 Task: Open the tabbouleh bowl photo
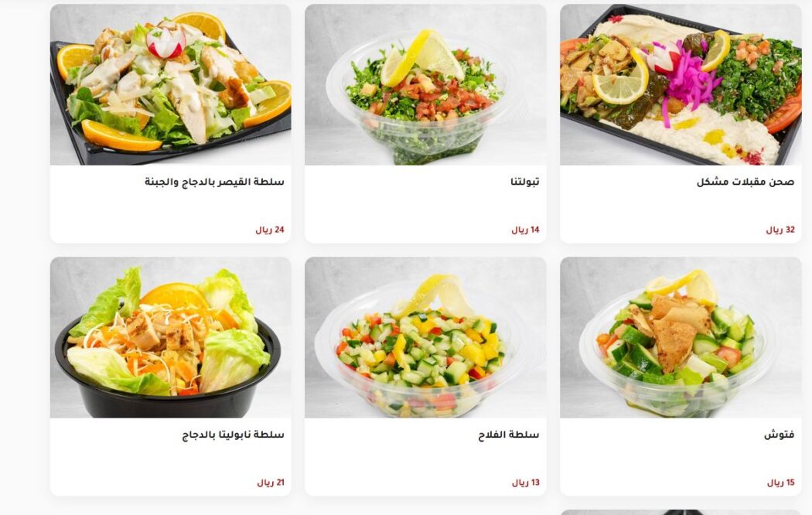click(x=425, y=85)
